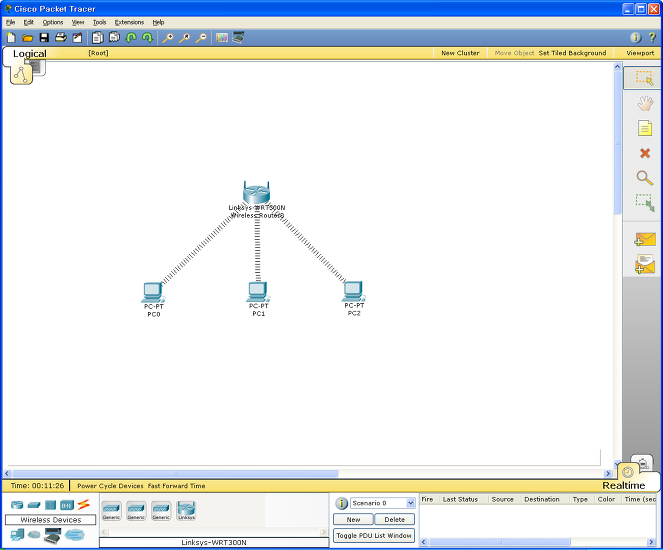Pick the Linksys wireless router device
663x550 pixels.
[x=186, y=510]
